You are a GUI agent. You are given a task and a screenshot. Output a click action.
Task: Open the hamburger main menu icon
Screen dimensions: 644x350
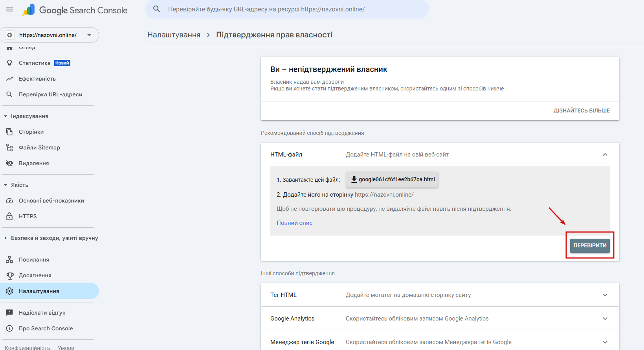[9, 9]
